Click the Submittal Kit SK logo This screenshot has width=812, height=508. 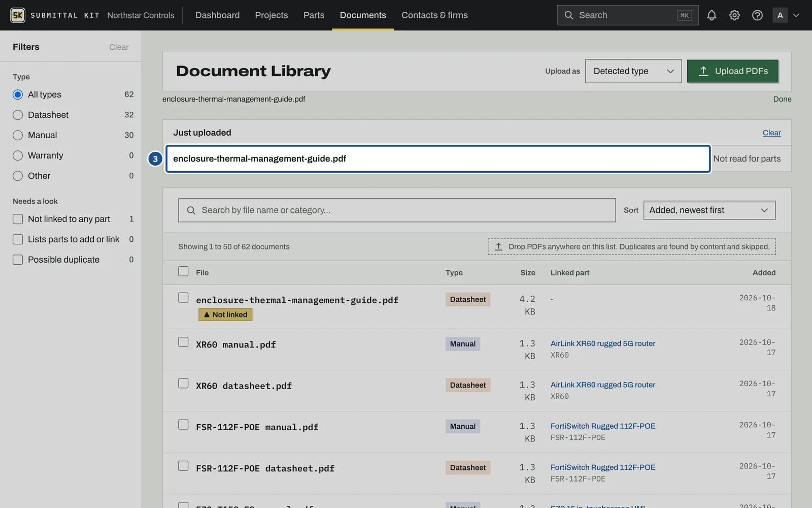(18, 15)
